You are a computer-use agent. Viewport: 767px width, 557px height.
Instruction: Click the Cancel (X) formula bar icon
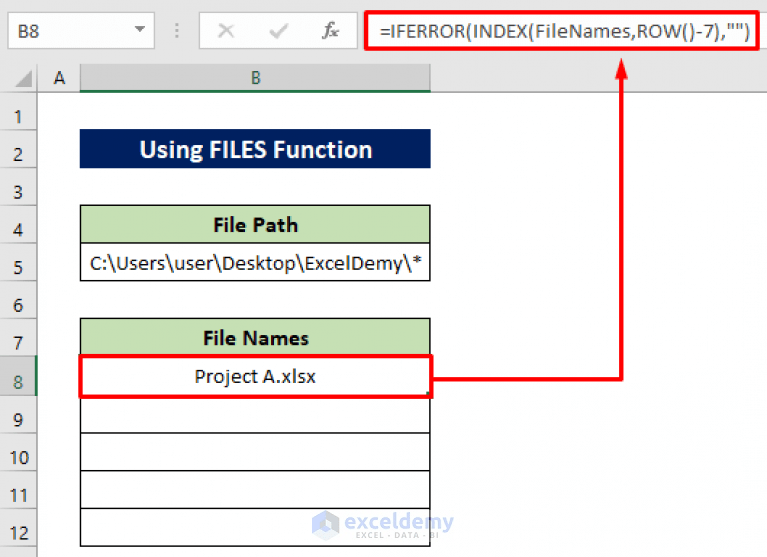click(226, 31)
